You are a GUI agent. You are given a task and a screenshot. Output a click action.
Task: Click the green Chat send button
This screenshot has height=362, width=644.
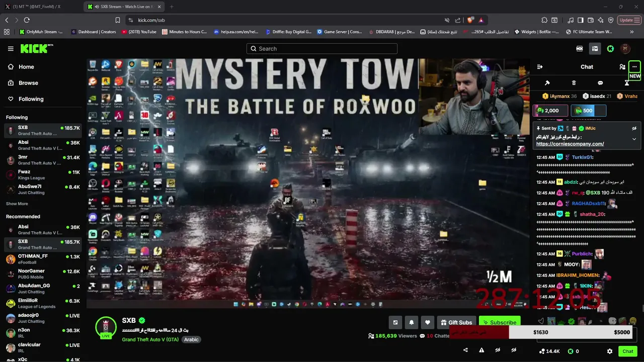click(628, 351)
